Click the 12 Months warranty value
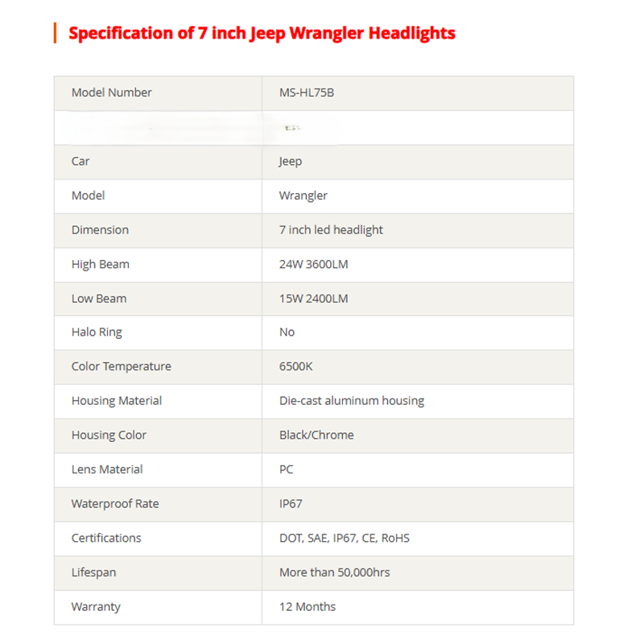 click(x=308, y=607)
